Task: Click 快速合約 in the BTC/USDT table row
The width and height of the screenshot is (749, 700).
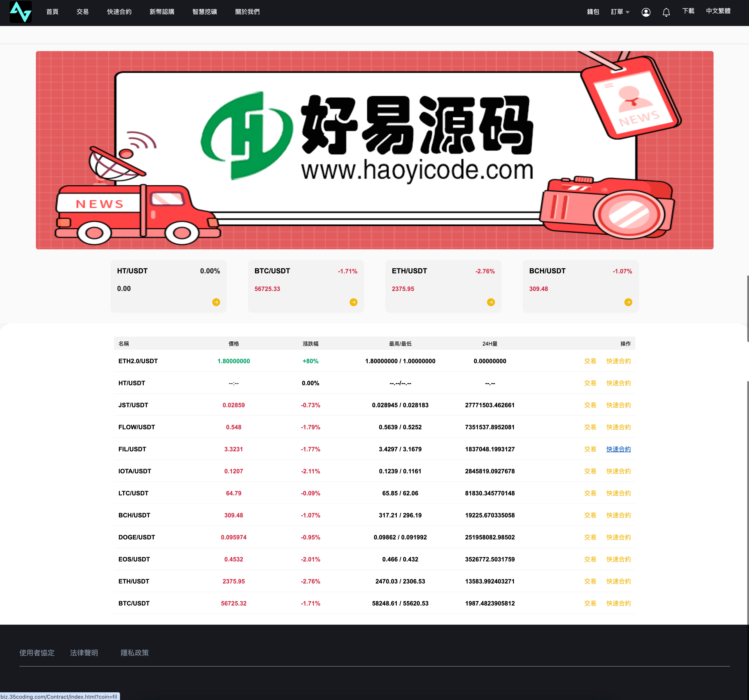Action: coord(618,604)
